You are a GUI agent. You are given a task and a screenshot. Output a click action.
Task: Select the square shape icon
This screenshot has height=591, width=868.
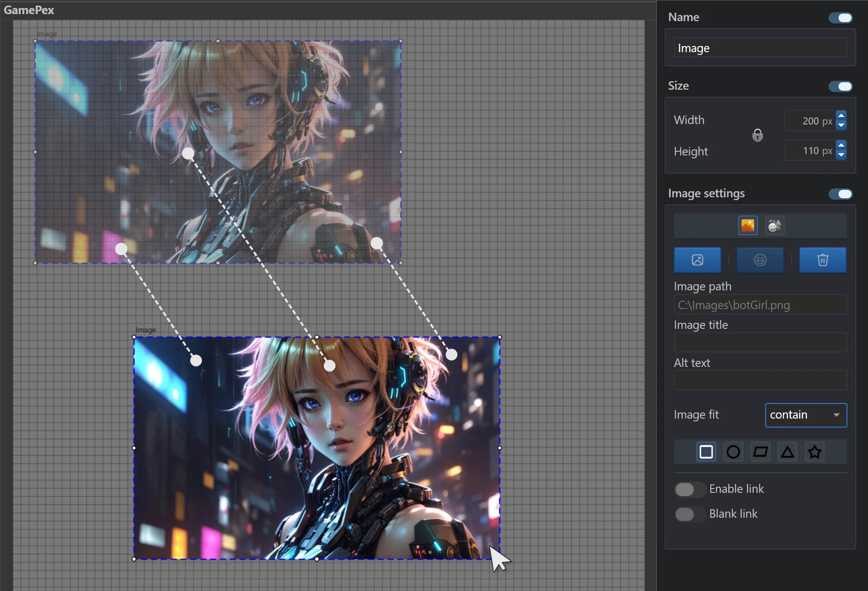pyautogui.click(x=706, y=452)
